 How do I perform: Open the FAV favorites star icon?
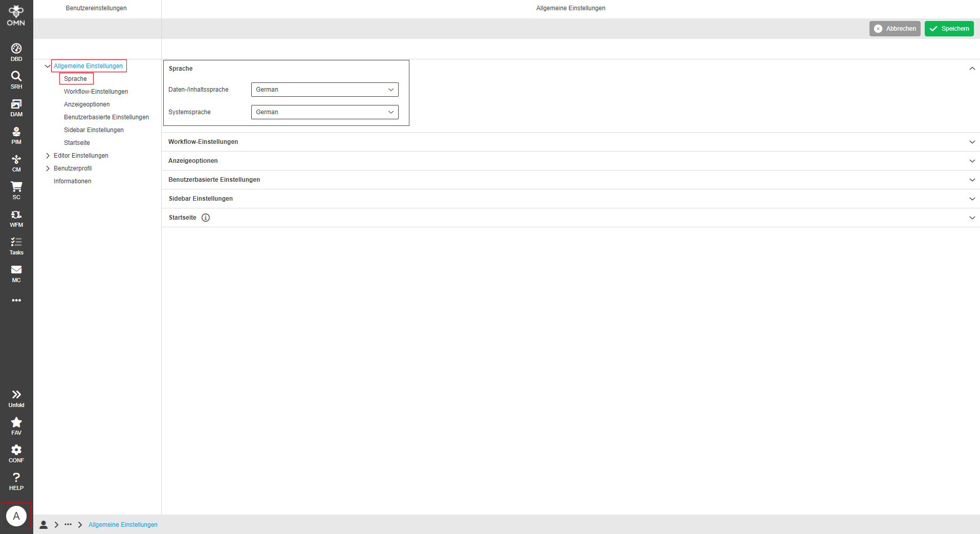(x=16, y=425)
